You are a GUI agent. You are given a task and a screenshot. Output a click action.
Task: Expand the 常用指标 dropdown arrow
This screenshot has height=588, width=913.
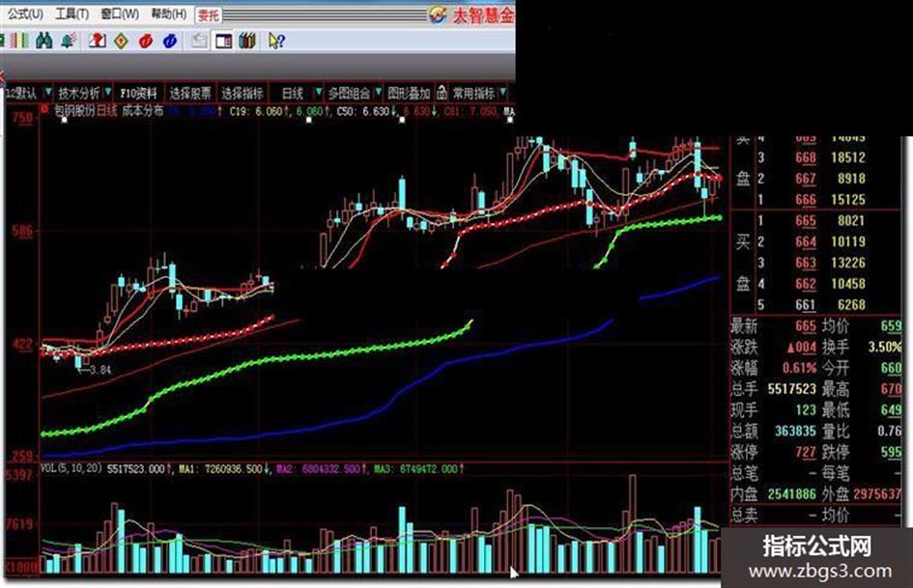pos(502,93)
